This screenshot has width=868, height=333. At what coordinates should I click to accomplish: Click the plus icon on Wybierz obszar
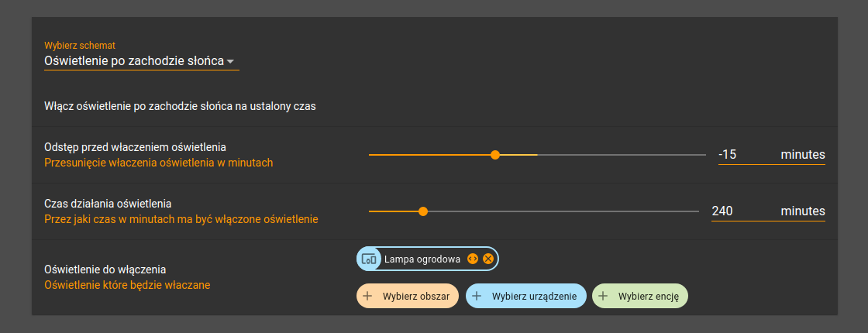click(x=367, y=296)
